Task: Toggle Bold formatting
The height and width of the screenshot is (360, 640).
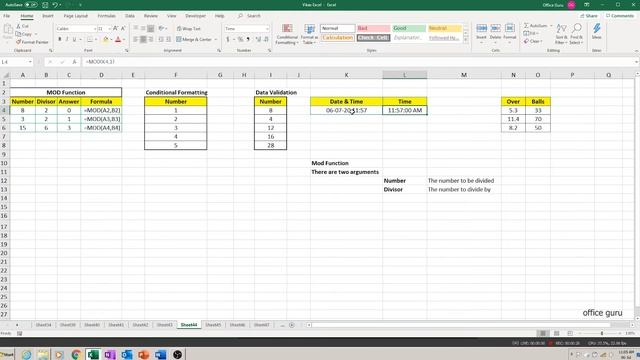Action: point(60,40)
